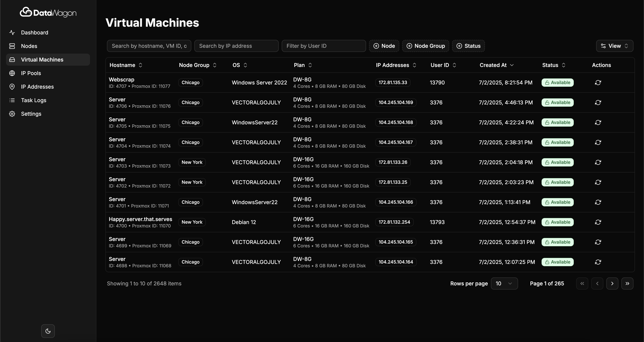Click the Node filter button

[384, 46]
